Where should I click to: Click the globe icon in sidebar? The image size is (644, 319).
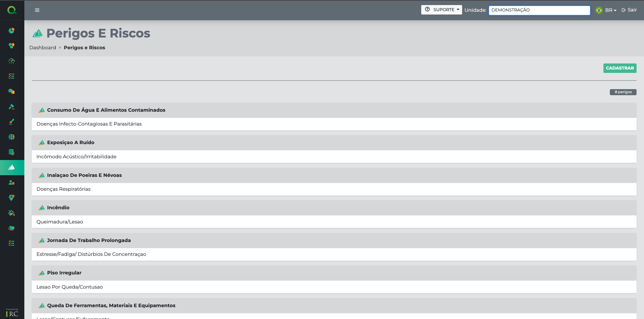11,137
